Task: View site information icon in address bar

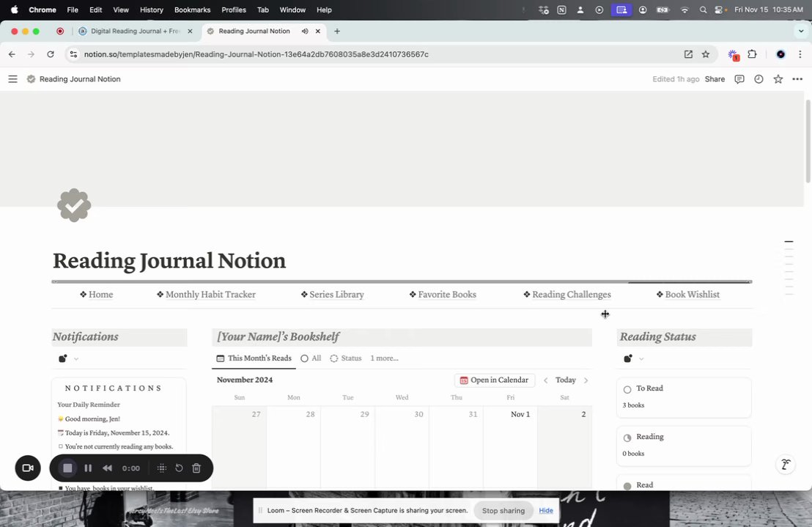Action: click(x=73, y=54)
